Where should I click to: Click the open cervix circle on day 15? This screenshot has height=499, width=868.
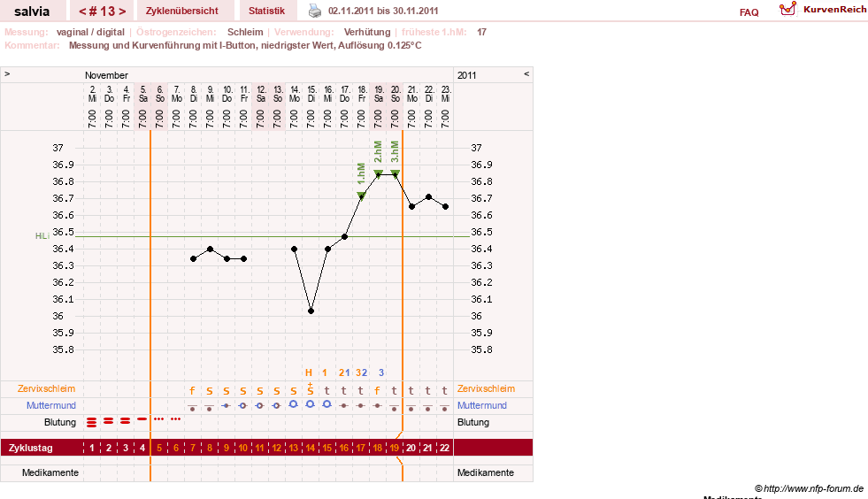pyautogui.click(x=327, y=404)
